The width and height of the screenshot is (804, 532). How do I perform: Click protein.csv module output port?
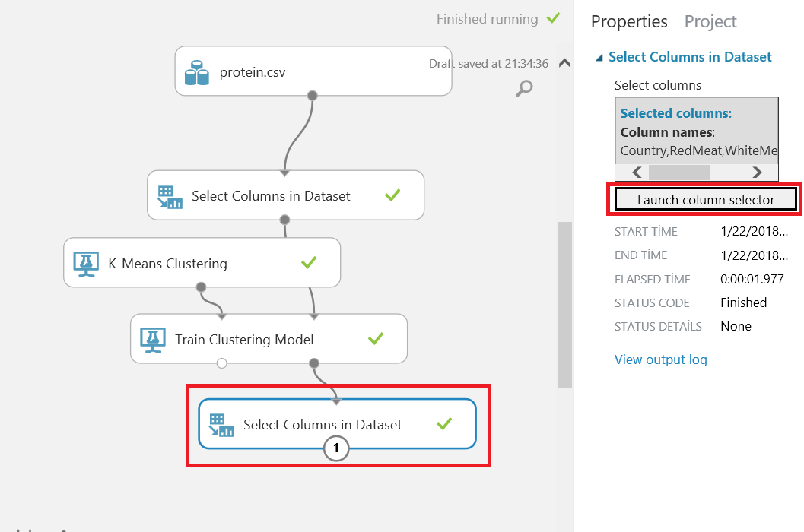[312, 95]
